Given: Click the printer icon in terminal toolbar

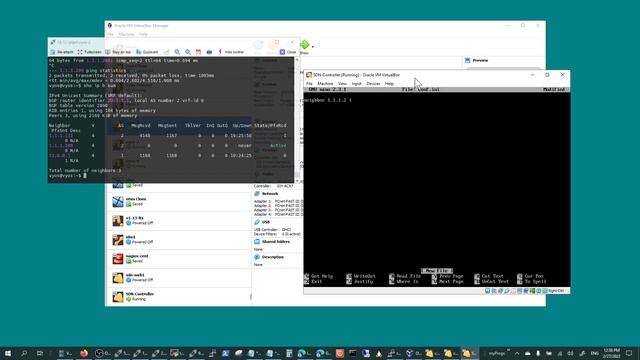Looking at the screenshot, I should (209, 52).
